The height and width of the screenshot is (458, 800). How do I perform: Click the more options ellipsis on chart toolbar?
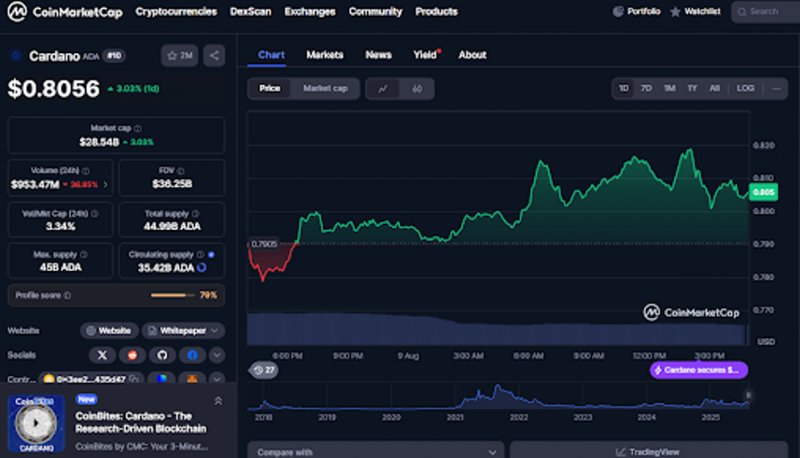(777, 89)
